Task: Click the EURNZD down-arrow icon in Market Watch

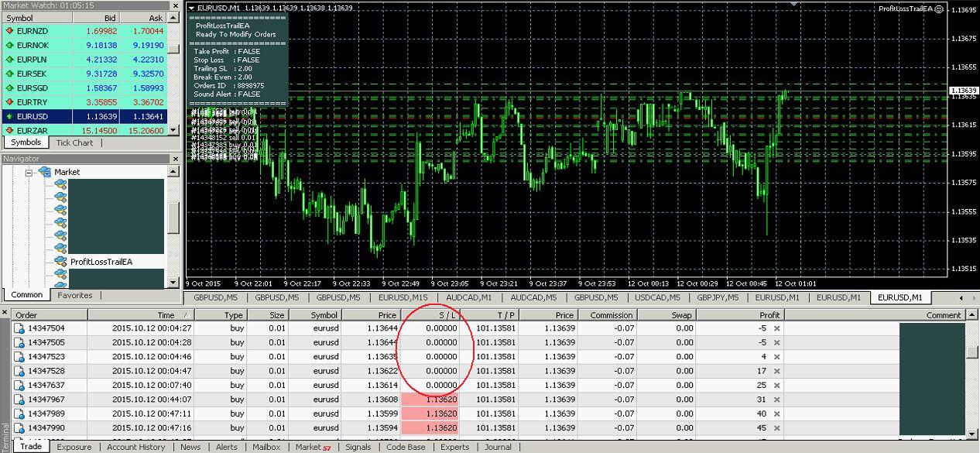Action: (9, 31)
